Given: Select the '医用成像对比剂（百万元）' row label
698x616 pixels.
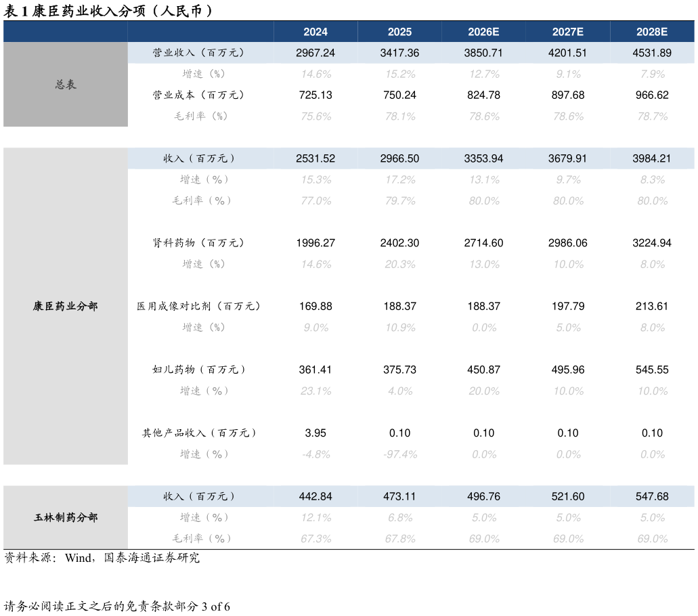Looking at the screenshot, I should pyautogui.click(x=198, y=306).
